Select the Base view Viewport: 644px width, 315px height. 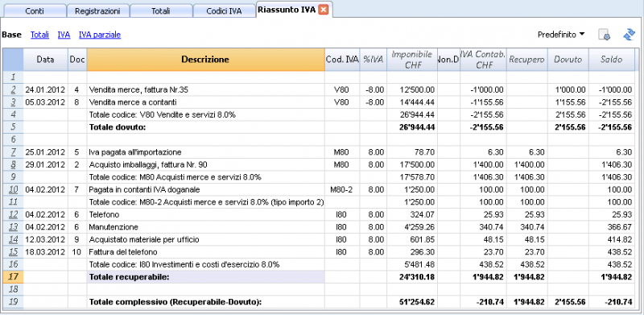pyautogui.click(x=11, y=35)
